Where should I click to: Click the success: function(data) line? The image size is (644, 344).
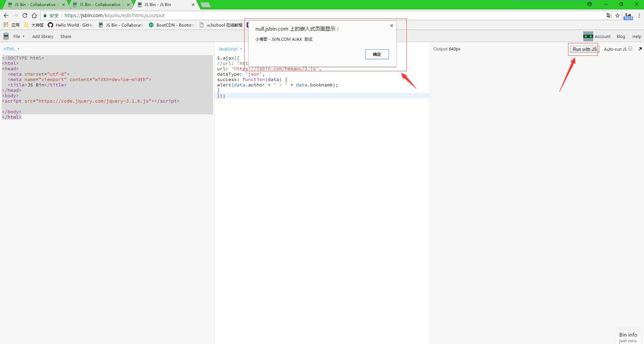252,79
